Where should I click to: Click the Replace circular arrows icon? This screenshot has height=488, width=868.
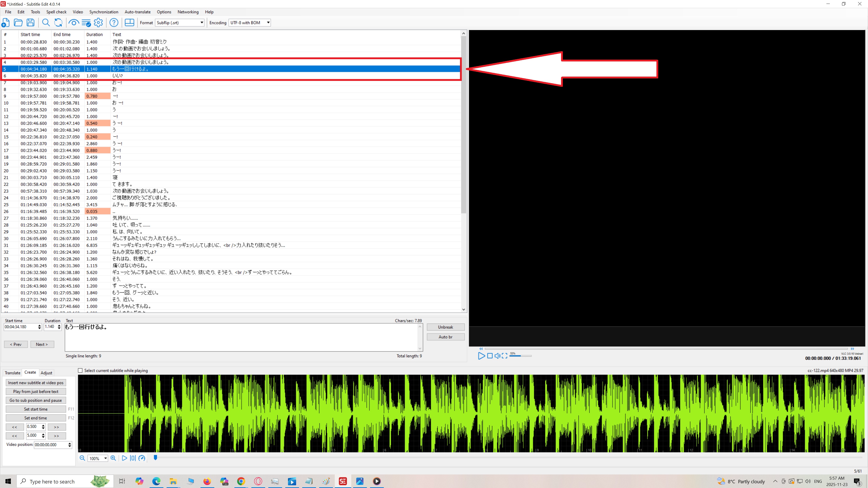click(58, 23)
